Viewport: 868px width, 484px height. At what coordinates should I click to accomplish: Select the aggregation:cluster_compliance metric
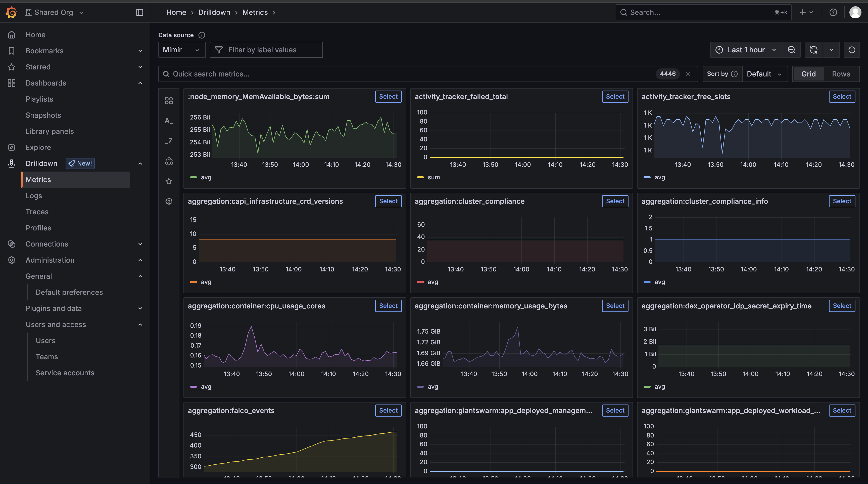click(x=615, y=201)
